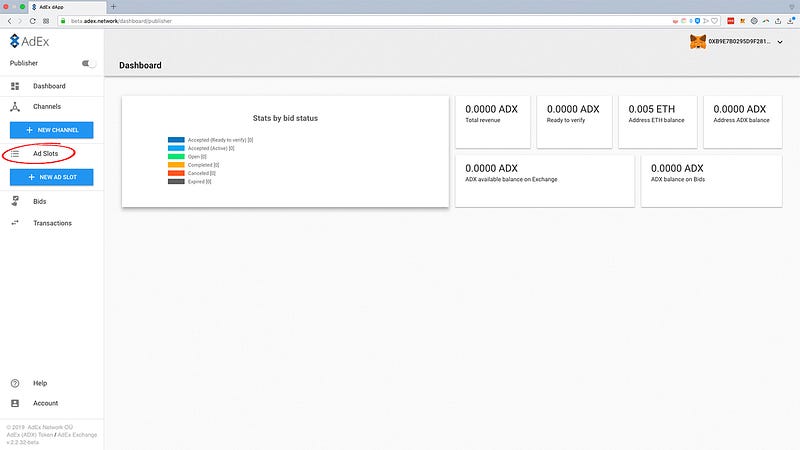This screenshot has width=800, height=450.
Task: Toggle the orange Completed legend swatch
Action: coord(176,165)
